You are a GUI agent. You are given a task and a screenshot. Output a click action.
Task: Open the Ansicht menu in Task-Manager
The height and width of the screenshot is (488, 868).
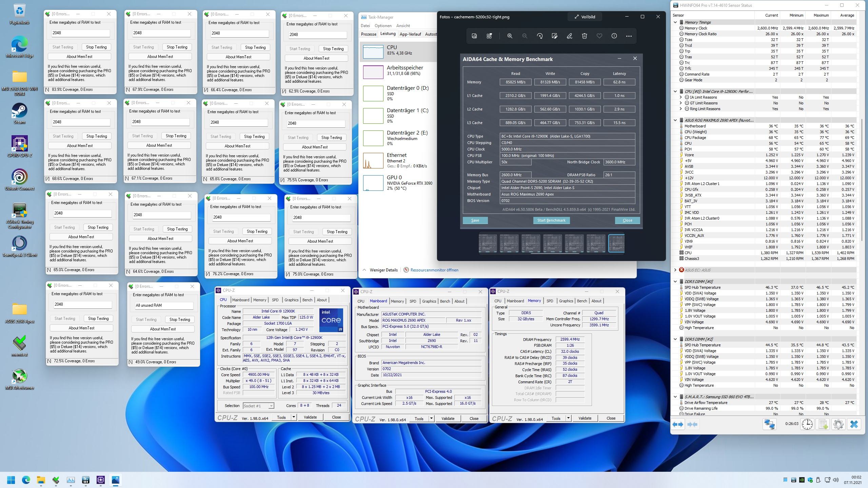(403, 26)
